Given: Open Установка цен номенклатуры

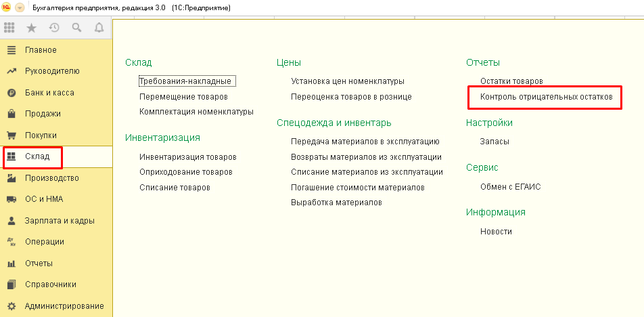Looking at the screenshot, I should tap(348, 81).
